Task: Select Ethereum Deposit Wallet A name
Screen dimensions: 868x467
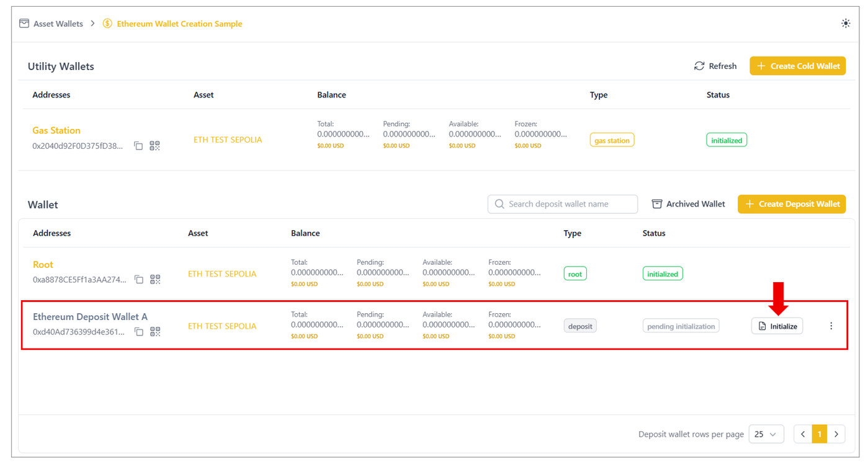Action: (x=90, y=316)
